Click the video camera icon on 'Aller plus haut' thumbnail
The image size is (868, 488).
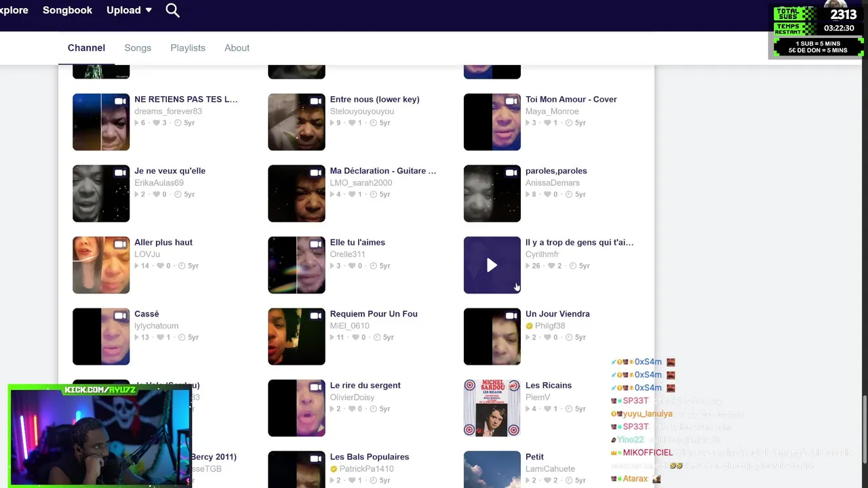pyautogui.click(x=120, y=245)
